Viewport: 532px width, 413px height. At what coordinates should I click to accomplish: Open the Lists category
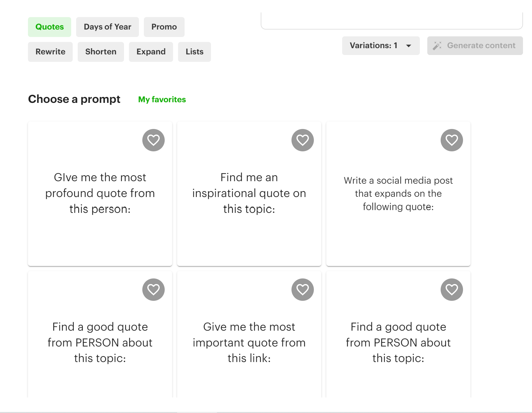(x=195, y=52)
